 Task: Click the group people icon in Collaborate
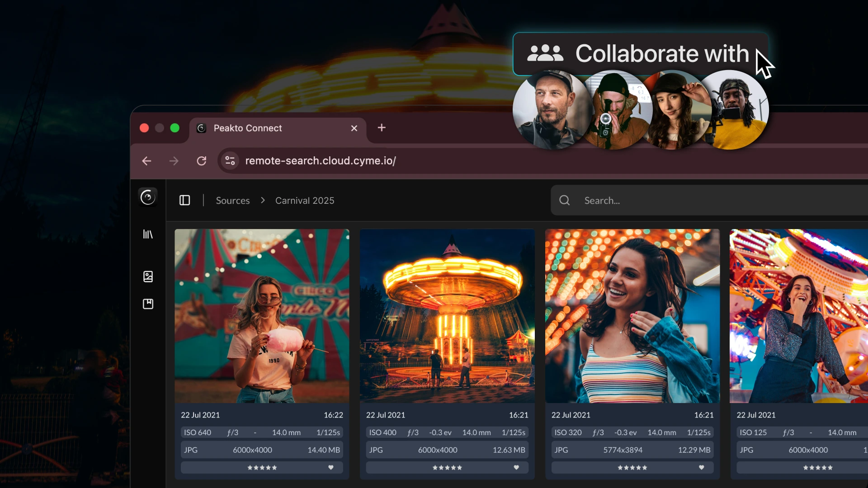pyautogui.click(x=545, y=53)
